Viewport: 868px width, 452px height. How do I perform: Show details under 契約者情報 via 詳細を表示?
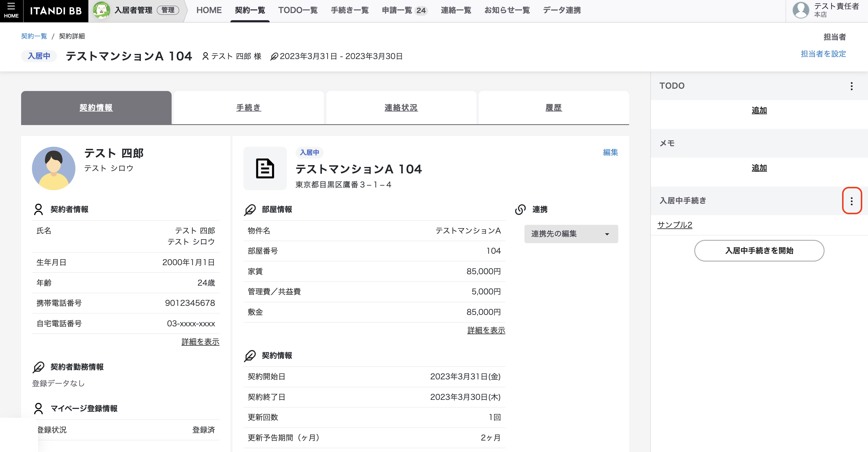[x=201, y=342]
